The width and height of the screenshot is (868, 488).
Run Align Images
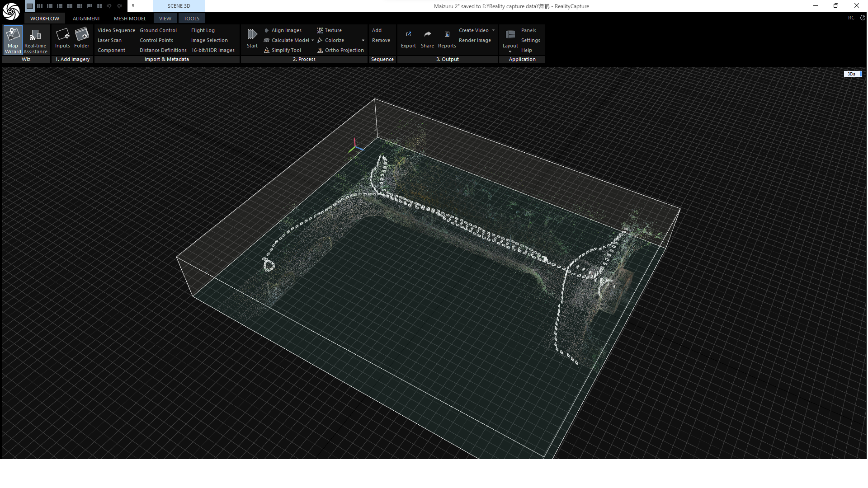(283, 30)
